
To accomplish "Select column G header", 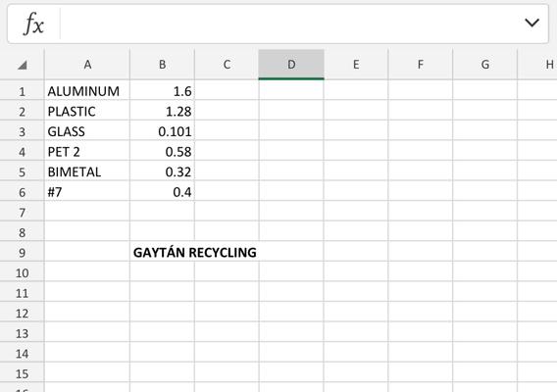I will point(485,65).
